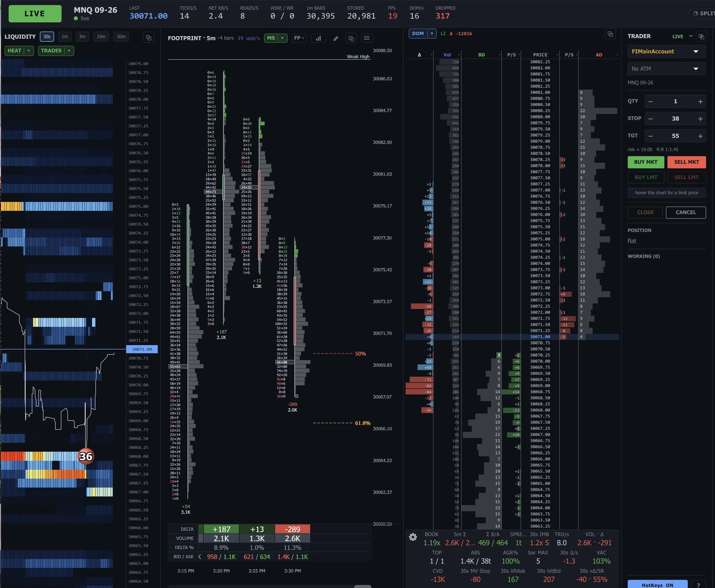Click 30071.00 current price label in liquidity
Viewport: 715px width, 588px height.
pyautogui.click(x=142, y=349)
